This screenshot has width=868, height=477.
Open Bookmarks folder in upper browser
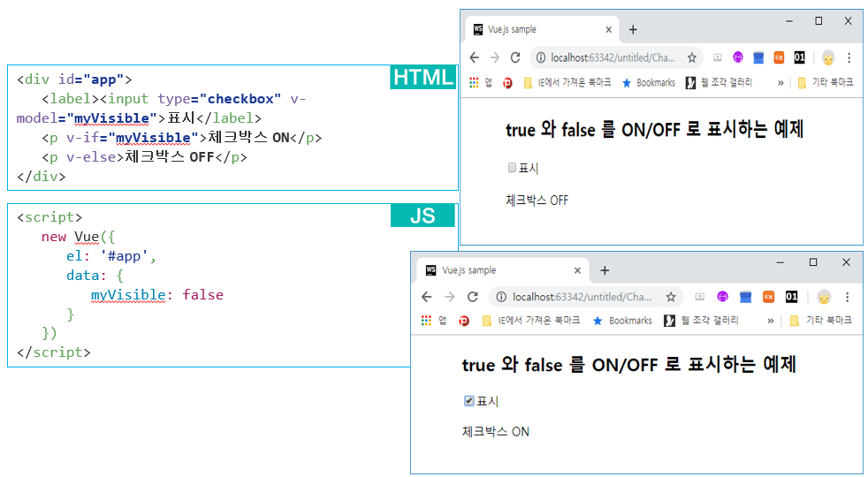point(648,82)
